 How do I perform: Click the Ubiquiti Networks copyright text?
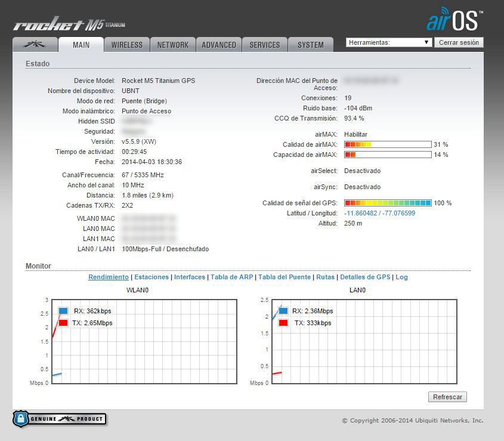412,421
